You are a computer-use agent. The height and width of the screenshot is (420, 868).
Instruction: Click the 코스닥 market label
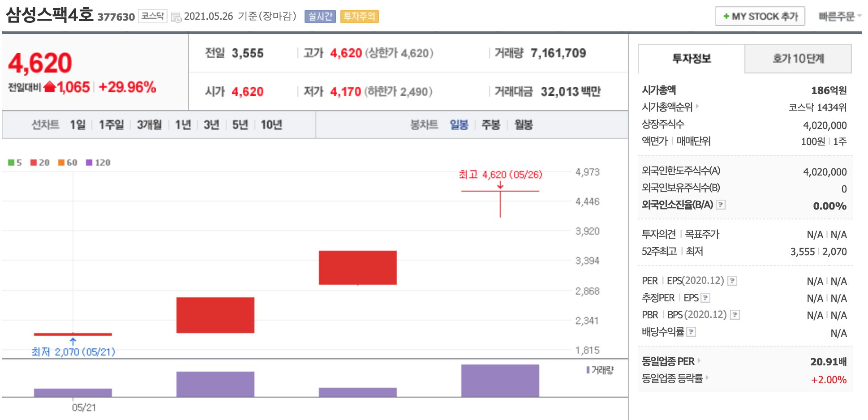coord(152,16)
